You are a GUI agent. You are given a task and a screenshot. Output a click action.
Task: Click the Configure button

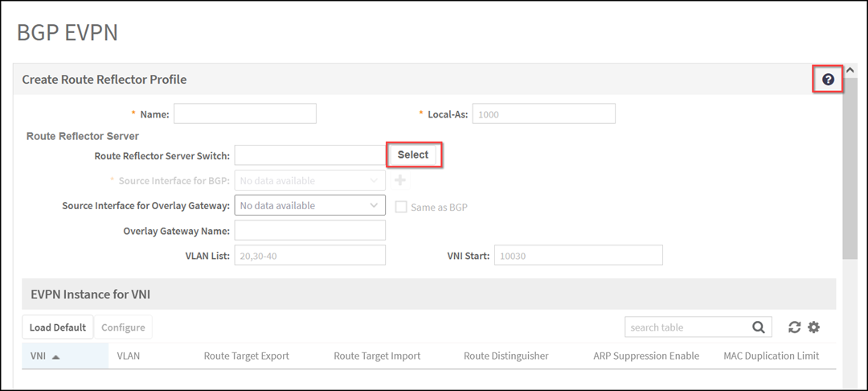(123, 327)
